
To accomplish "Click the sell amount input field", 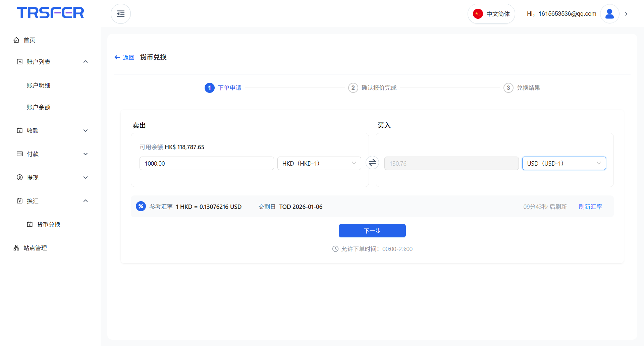I will tap(206, 163).
